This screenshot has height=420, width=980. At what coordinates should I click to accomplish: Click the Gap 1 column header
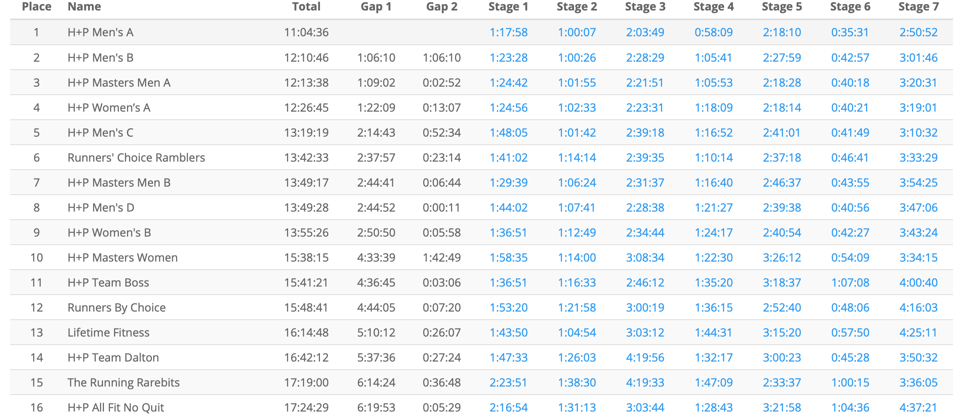click(376, 7)
